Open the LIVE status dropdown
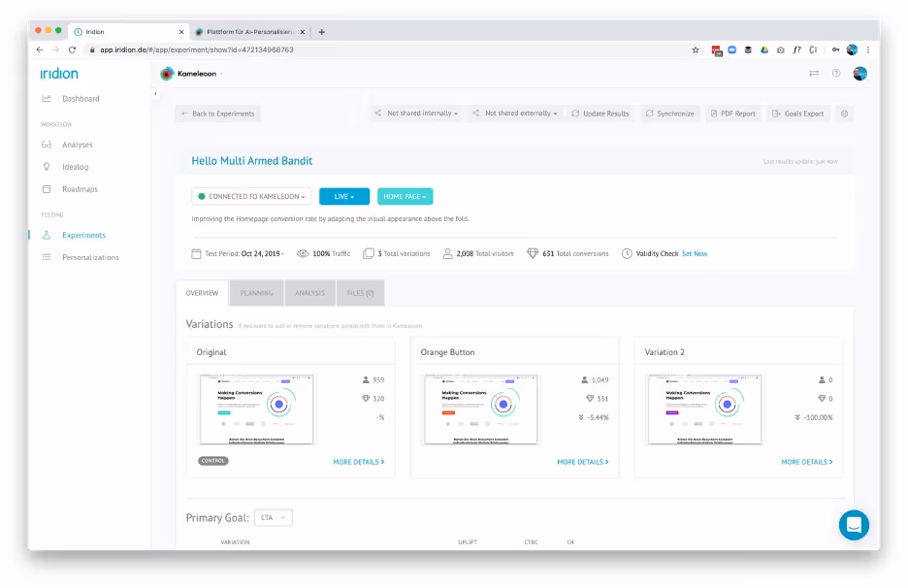Screen dimensions: 908x588 click(344, 196)
